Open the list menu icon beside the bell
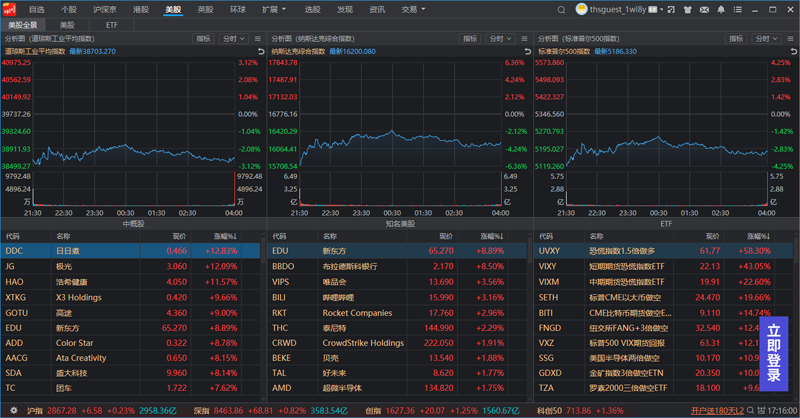 coord(738,10)
